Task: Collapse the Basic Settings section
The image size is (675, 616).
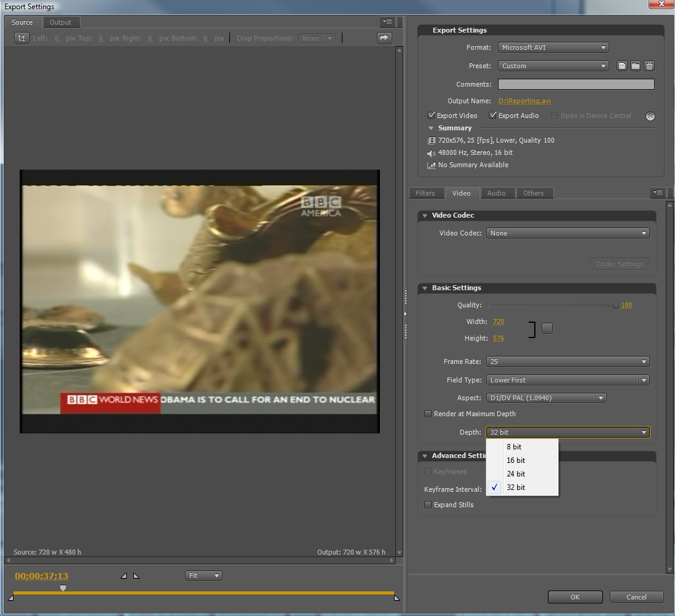Action: [425, 288]
